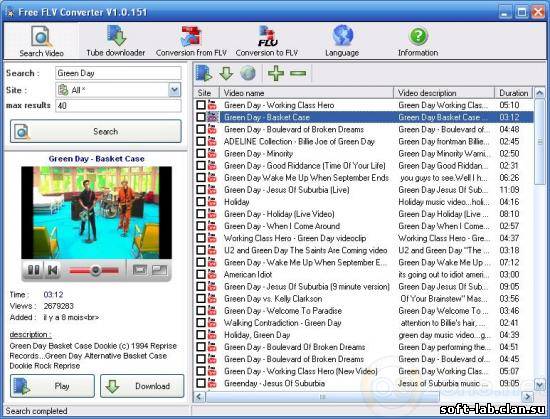The width and height of the screenshot is (550, 419).
Task: Open Conversion from FLV tab
Action: tap(191, 41)
